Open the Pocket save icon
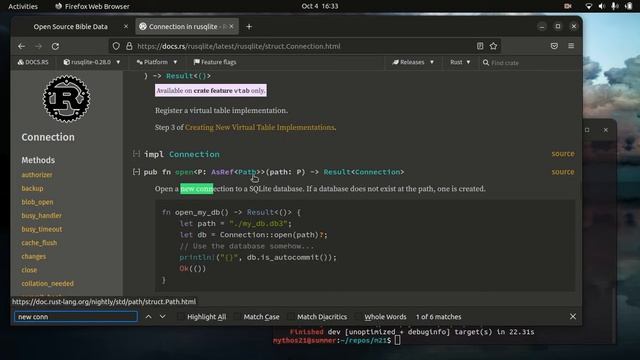 (554, 46)
